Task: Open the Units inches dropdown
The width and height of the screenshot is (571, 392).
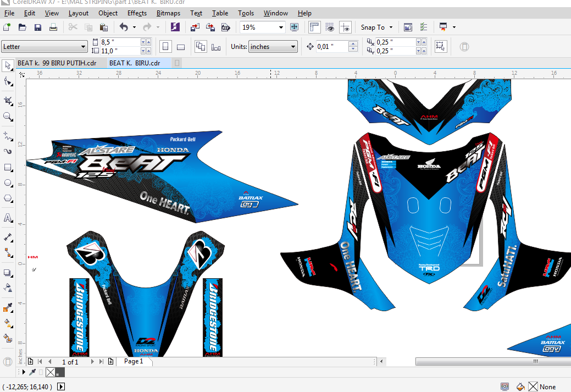Action: (293, 47)
